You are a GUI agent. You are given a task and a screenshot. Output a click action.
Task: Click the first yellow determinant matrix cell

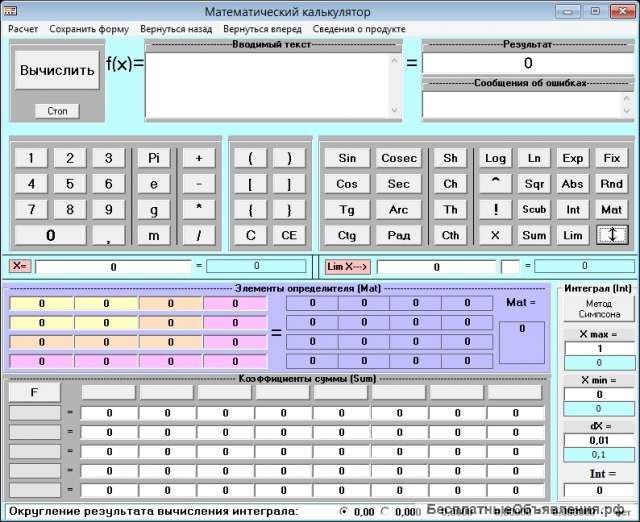41,304
